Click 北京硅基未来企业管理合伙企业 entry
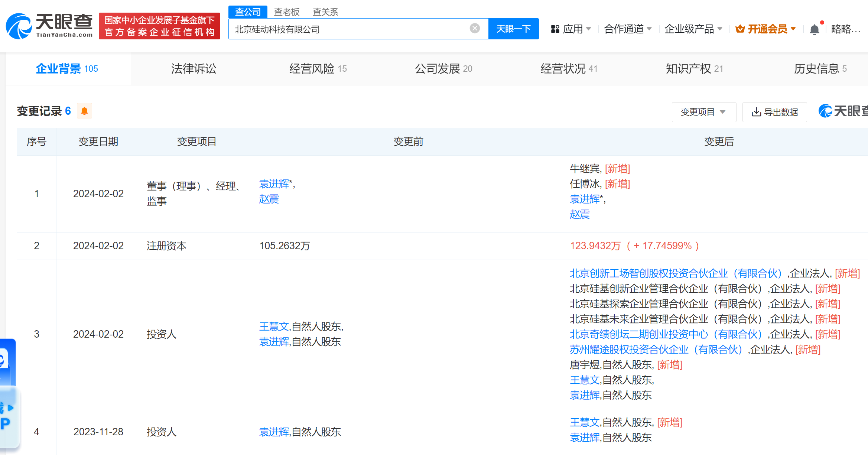Viewport: 868px width, 455px height. pos(705,319)
